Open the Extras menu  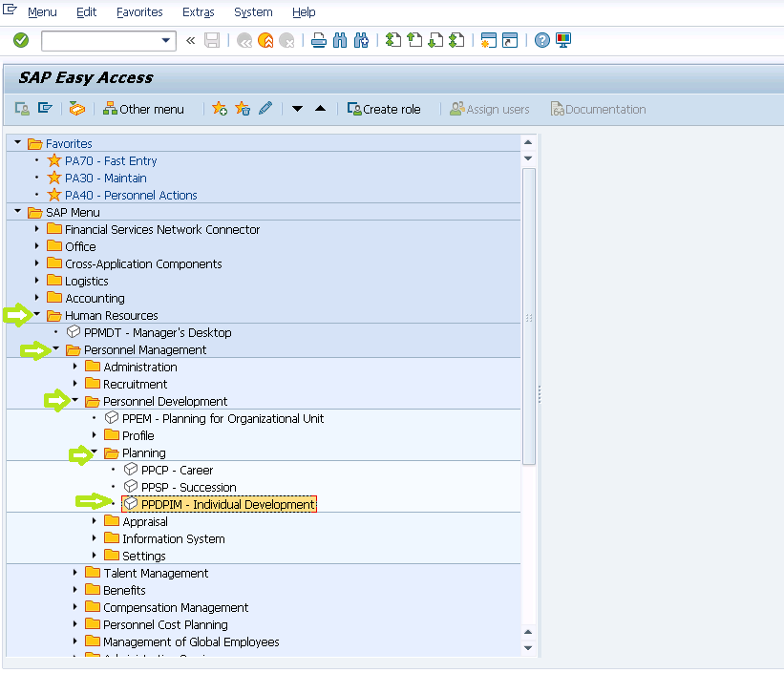[198, 12]
